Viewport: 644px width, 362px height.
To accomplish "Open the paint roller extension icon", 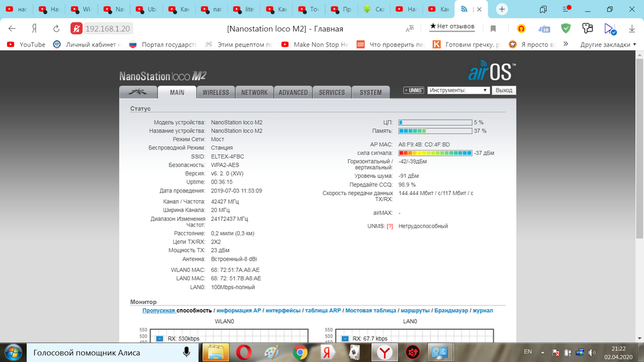I will 588,28.
